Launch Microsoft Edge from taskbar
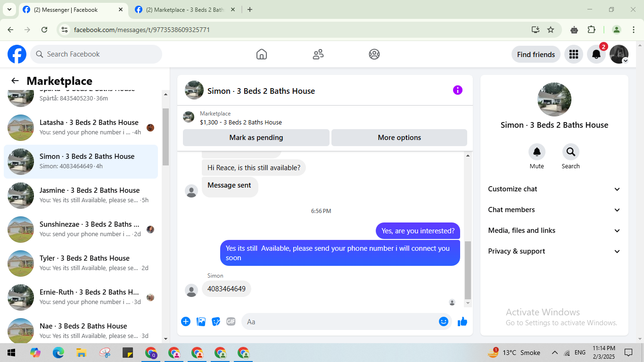The height and width of the screenshot is (362, 644). click(x=58, y=353)
